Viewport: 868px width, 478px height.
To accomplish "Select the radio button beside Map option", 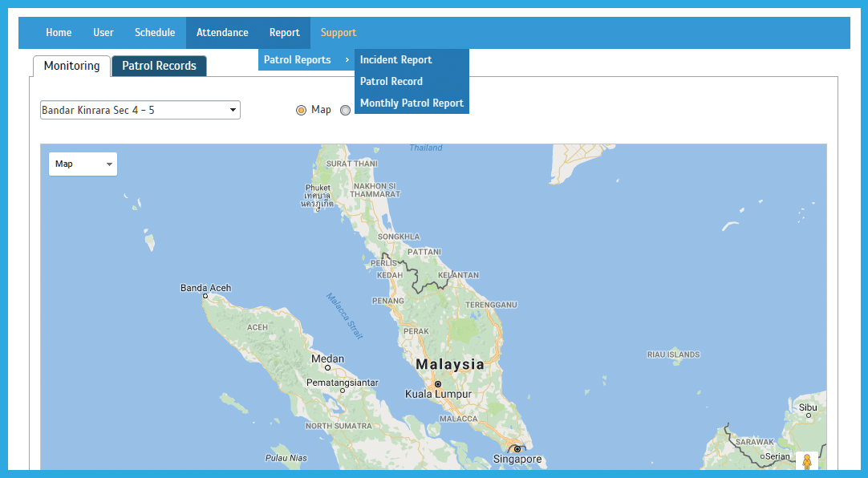I will coord(346,110).
